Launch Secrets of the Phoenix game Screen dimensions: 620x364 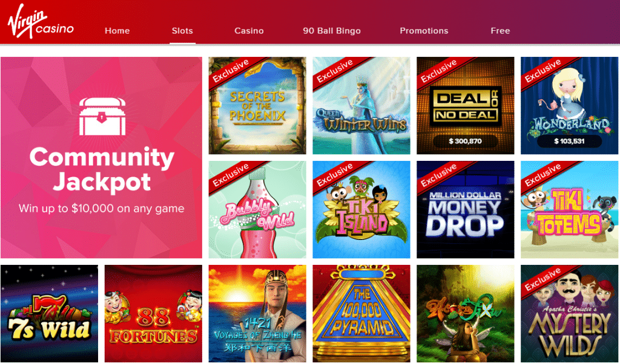point(257,105)
